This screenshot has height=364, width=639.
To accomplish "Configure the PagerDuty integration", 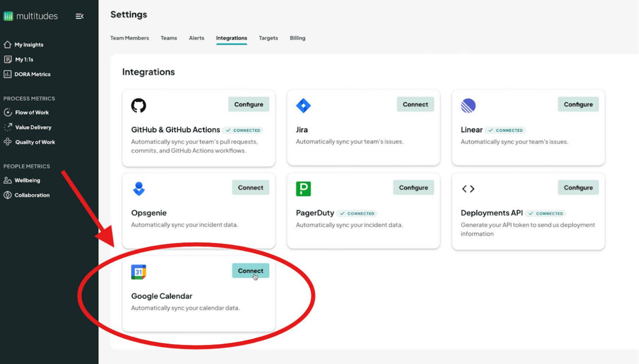I will pos(413,188).
